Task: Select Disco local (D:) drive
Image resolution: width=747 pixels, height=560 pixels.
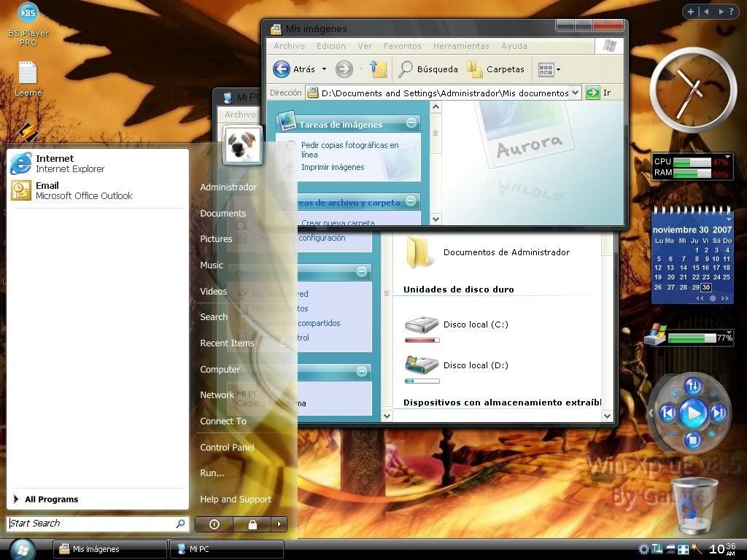Action: tap(457, 369)
